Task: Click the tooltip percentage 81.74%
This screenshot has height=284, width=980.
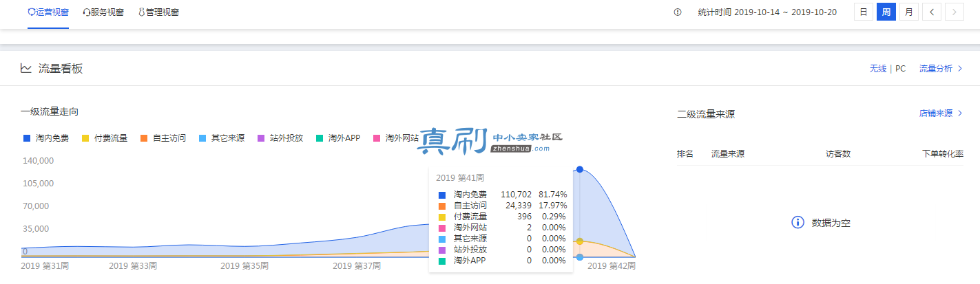Action: 552,195
